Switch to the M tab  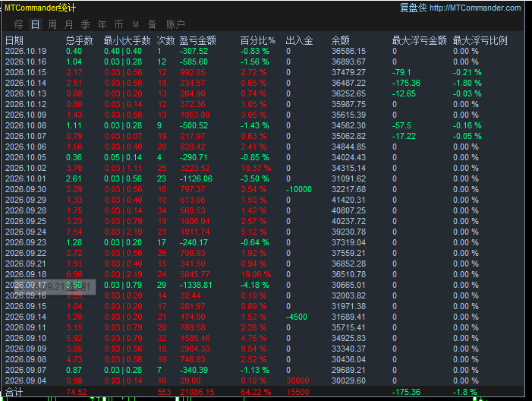(136, 24)
